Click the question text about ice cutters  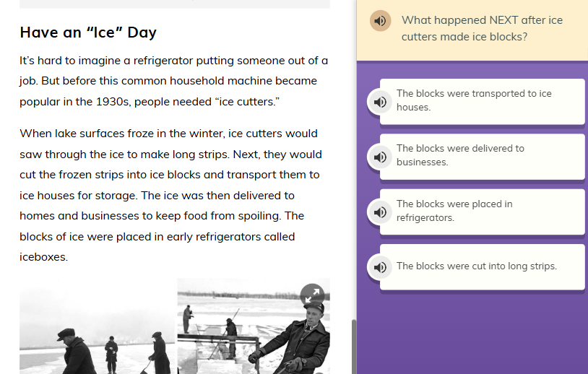[x=482, y=28]
